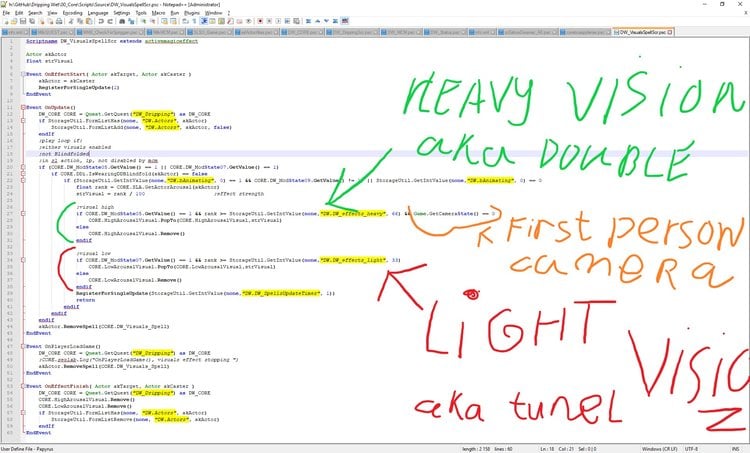Click highlighted "DW.DW_effects_heavy" string in code
Screen dimensions: 750x453
353,213
